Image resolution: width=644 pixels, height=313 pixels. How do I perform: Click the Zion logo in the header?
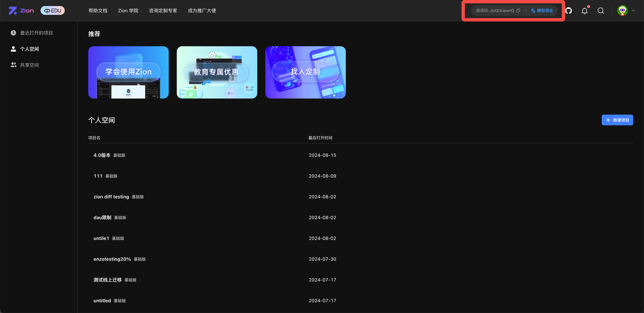[x=21, y=11]
